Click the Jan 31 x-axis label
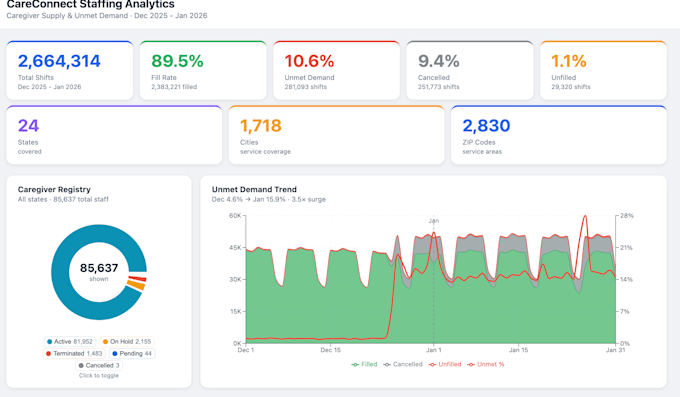The width and height of the screenshot is (680, 397). (x=615, y=350)
